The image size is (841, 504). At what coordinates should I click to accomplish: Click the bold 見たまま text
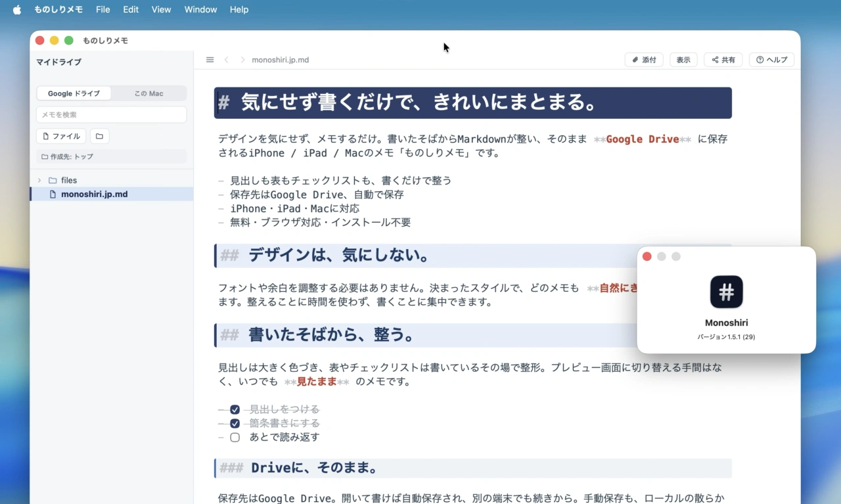tap(317, 381)
